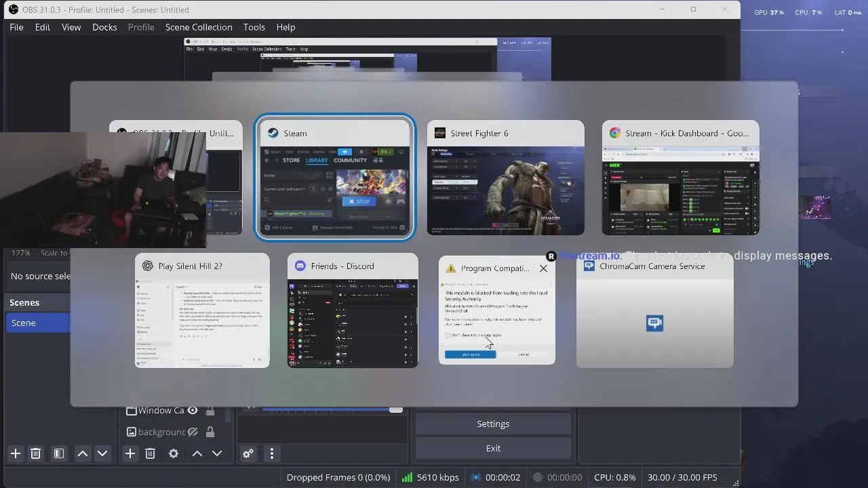
Task: Open the View menu
Action: [71, 27]
